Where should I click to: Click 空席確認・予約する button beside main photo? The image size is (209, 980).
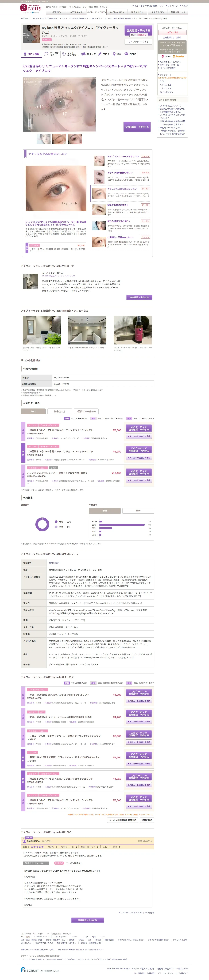tap(137, 127)
